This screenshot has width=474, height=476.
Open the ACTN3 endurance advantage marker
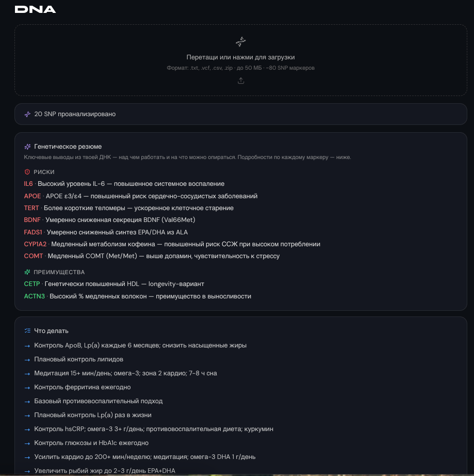34,296
